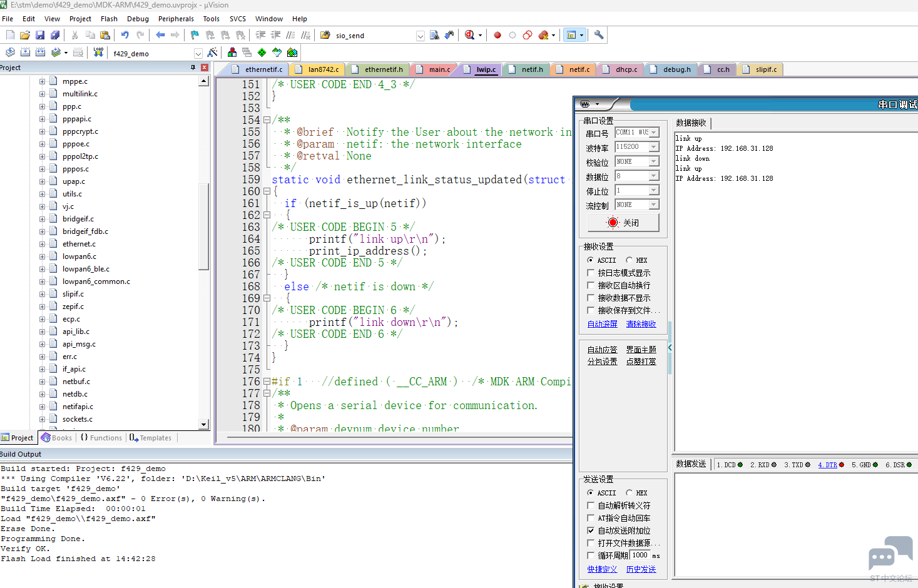This screenshot has height=588, width=918.
Task: Click the 循环周期 1000 ms input field
Action: tap(640, 555)
